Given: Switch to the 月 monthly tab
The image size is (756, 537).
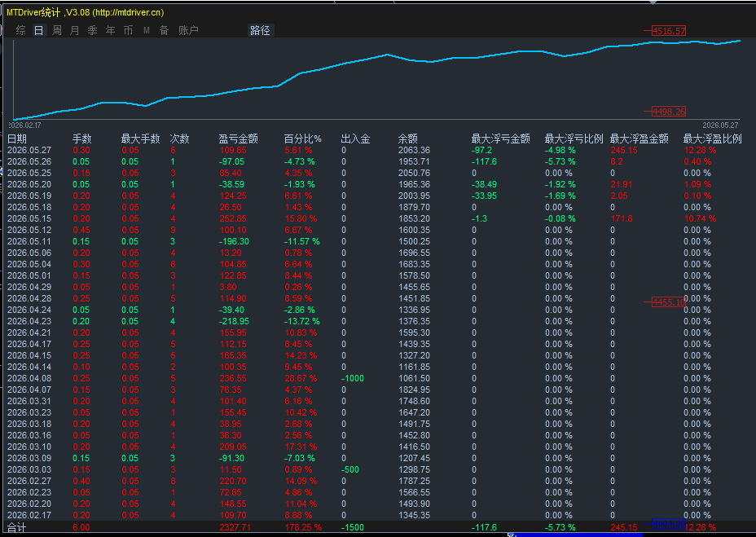Looking at the screenshot, I should (x=74, y=30).
